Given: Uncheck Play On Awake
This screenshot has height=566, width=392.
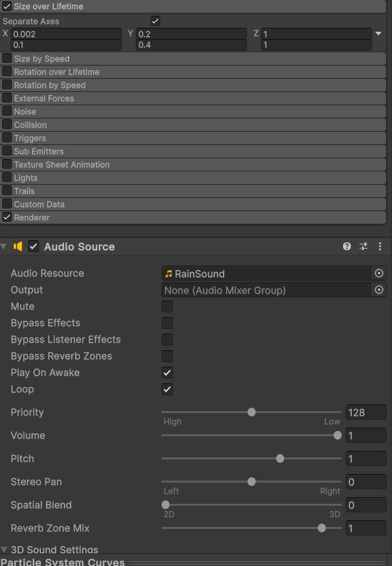Looking at the screenshot, I should tap(167, 373).
